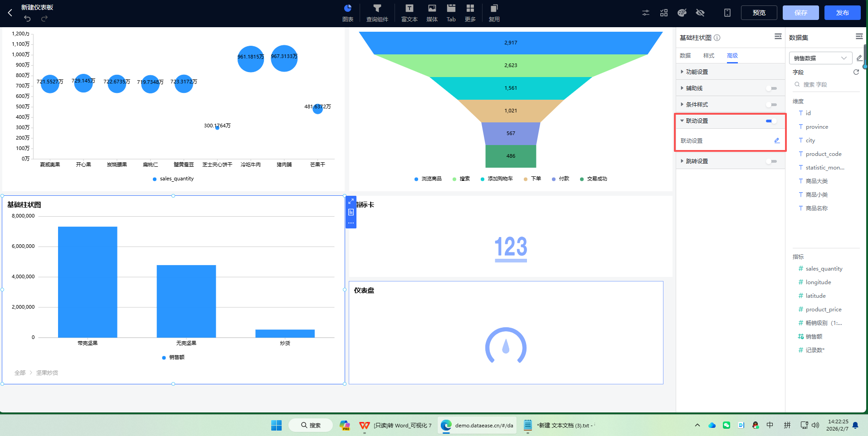Edit the dataset with pencil icon
868x436 pixels.
click(859, 58)
